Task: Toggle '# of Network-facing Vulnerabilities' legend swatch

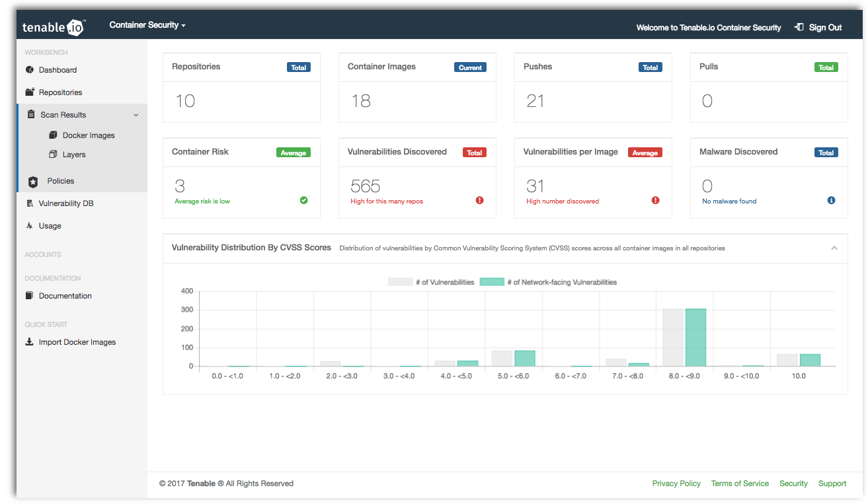Action: click(492, 282)
